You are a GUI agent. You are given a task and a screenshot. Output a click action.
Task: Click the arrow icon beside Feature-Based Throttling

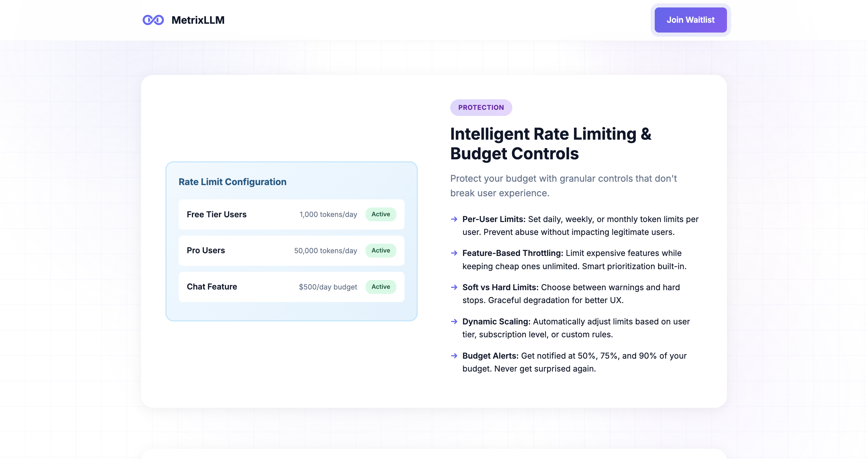click(454, 253)
